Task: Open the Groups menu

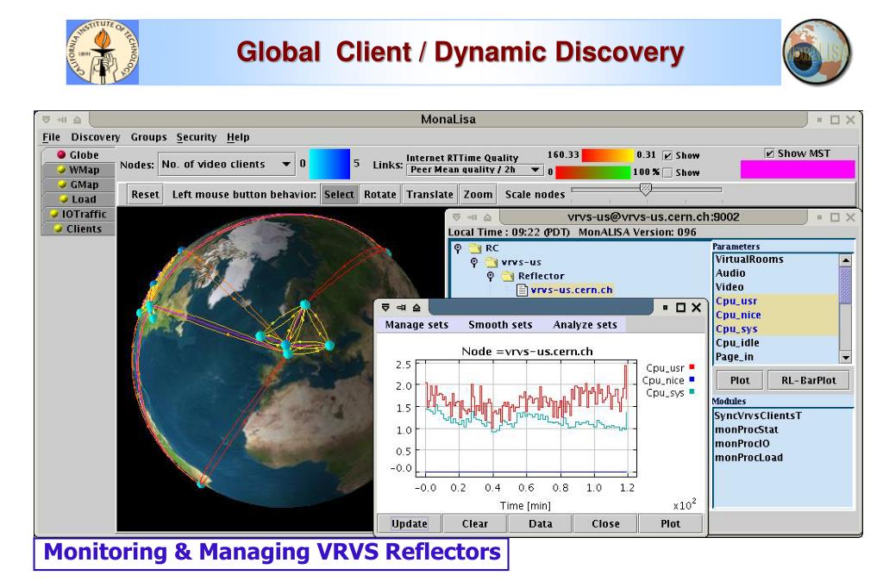Action: tap(148, 137)
